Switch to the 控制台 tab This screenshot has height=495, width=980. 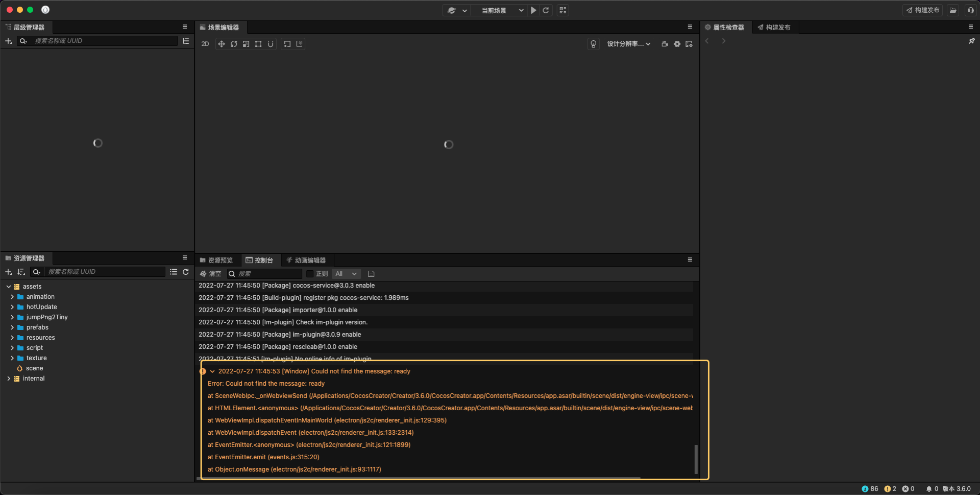260,260
